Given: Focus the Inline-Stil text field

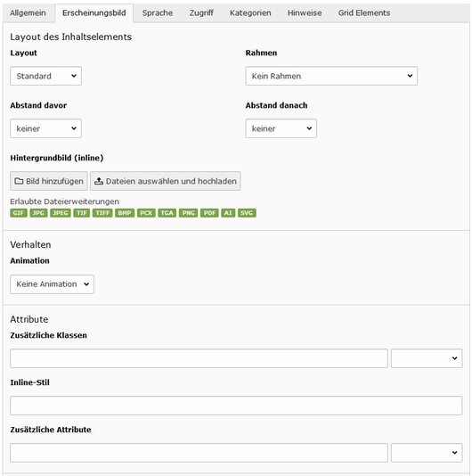Looking at the screenshot, I should tap(236, 406).
